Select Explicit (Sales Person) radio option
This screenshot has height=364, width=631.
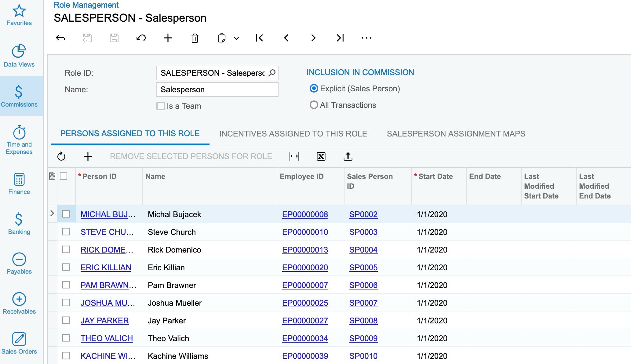coord(314,89)
